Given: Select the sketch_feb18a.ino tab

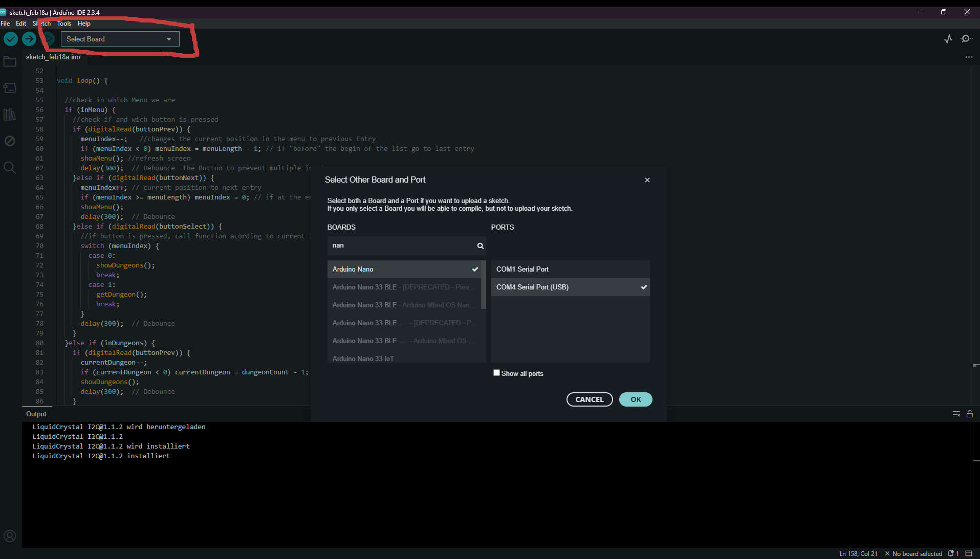Looking at the screenshot, I should pos(53,57).
